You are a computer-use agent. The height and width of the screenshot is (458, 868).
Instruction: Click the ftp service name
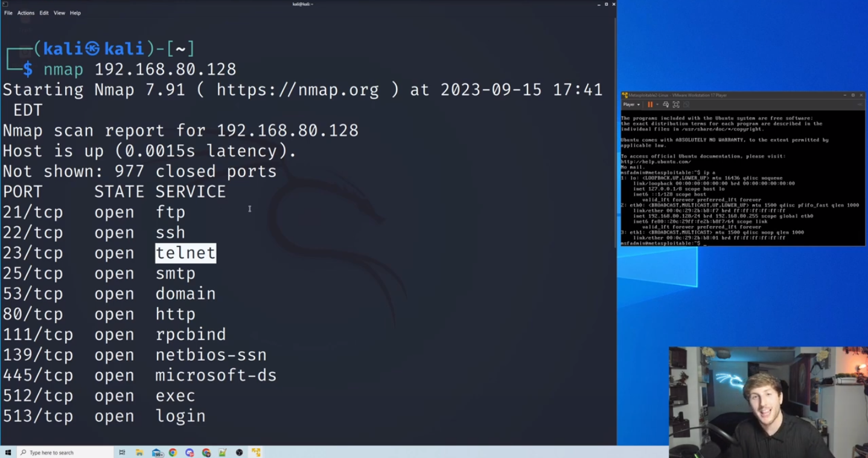[170, 212]
